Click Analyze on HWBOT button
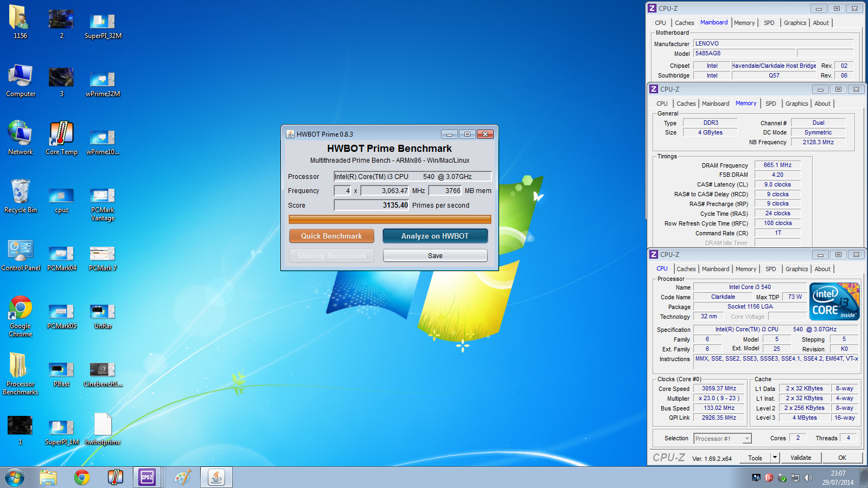This screenshot has height=488, width=868. pos(435,236)
